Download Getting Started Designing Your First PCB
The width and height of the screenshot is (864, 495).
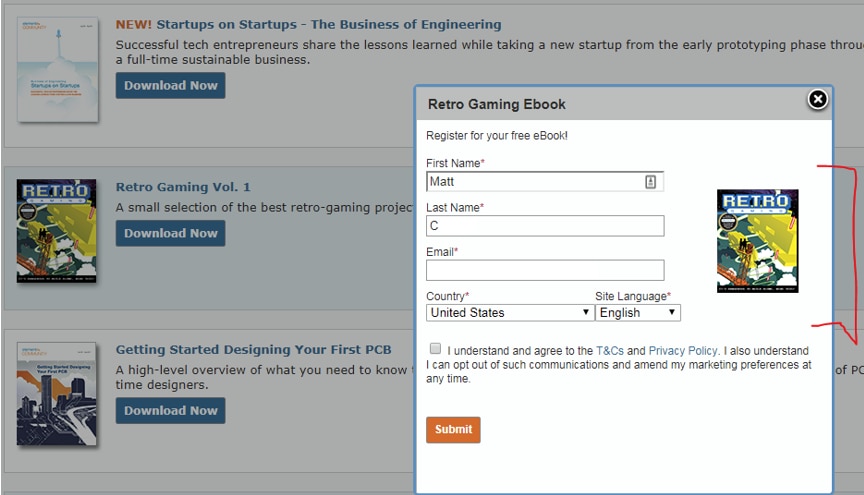tap(170, 410)
